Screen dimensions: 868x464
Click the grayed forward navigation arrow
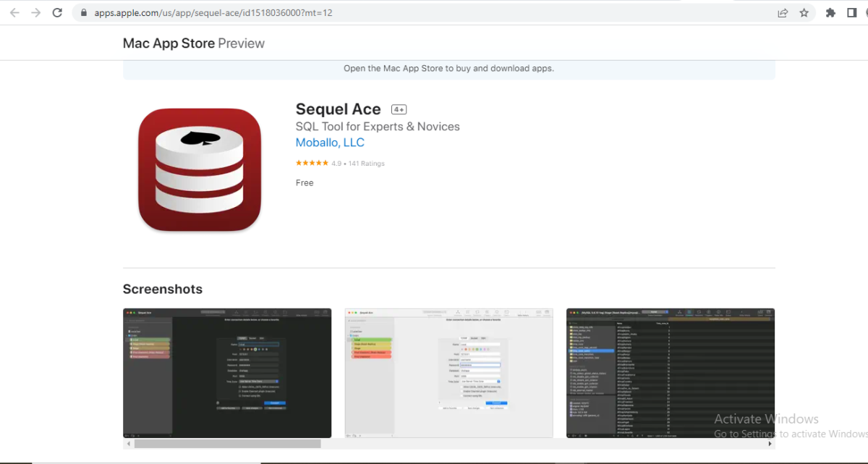click(35, 12)
